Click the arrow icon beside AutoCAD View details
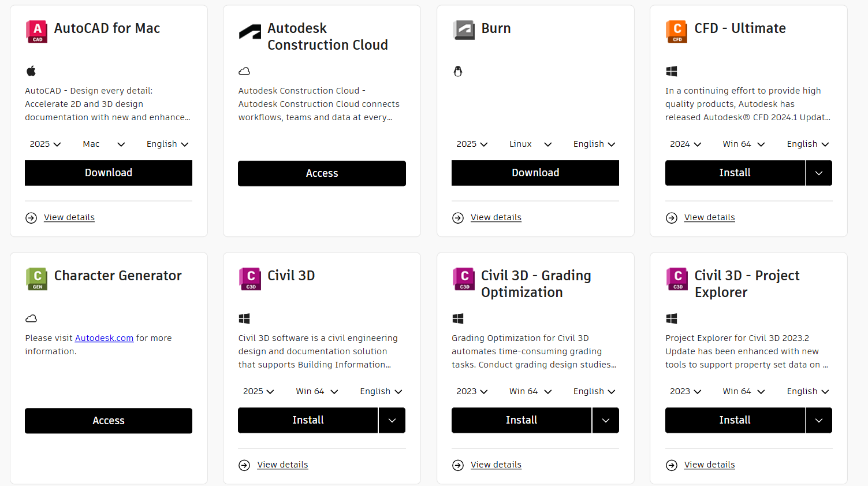This screenshot has width=868, height=486. tap(31, 218)
